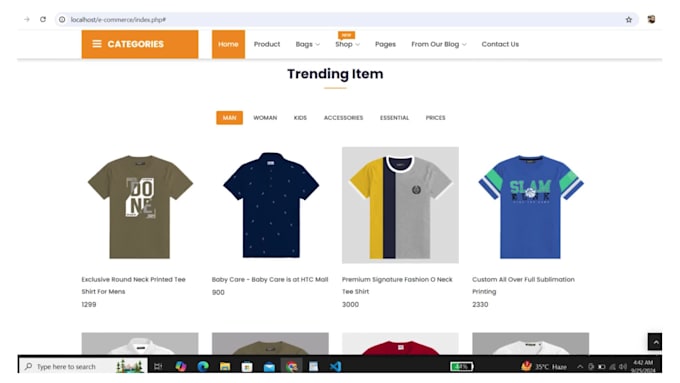
Task: Open Baby Care is at HTC Mall link
Action: [270, 279]
